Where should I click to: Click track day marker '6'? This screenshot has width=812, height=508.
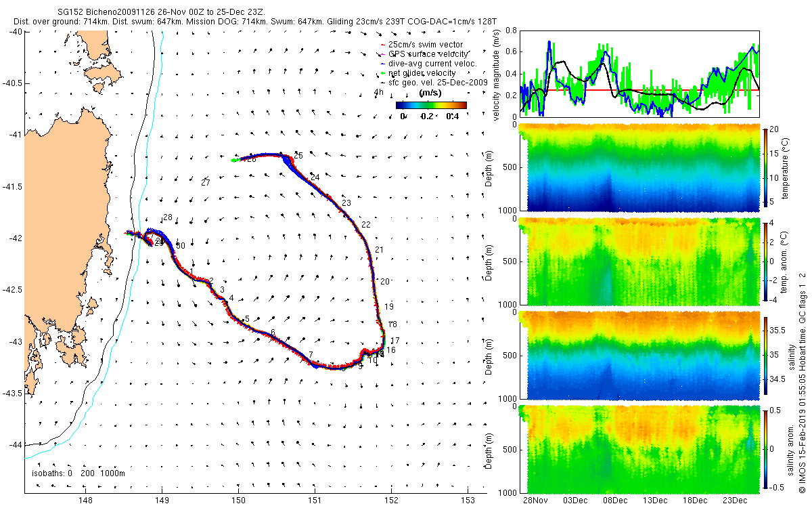tap(273, 332)
